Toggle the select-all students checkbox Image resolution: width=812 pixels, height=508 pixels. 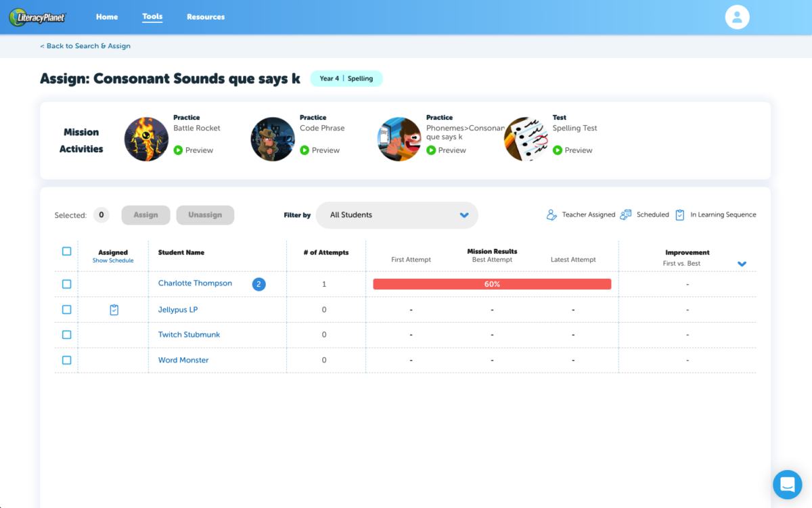pyautogui.click(x=66, y=252)
